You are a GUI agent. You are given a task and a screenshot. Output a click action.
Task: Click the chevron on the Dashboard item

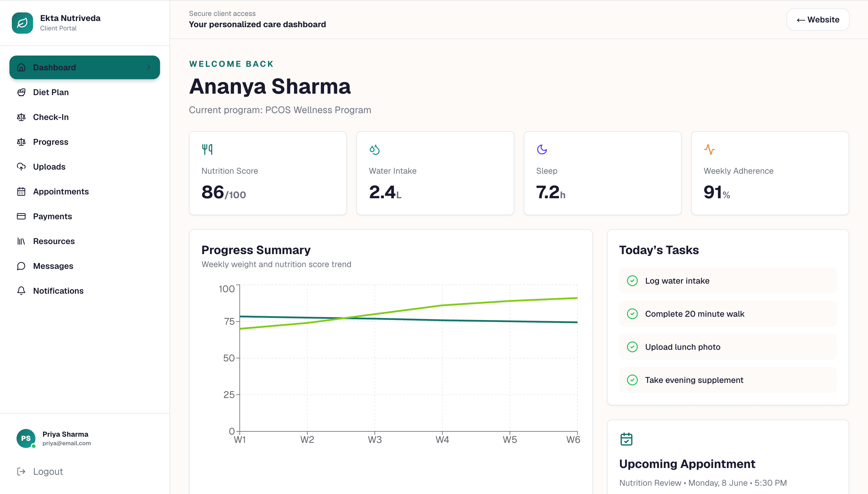pyautogui.click(x=149, y=67)
